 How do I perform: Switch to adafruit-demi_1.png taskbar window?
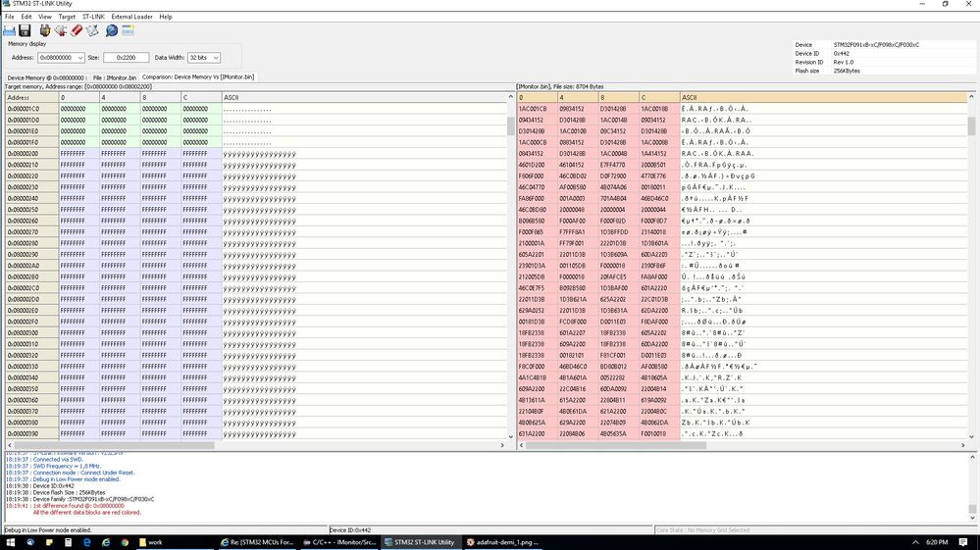[x=502, y=542]
